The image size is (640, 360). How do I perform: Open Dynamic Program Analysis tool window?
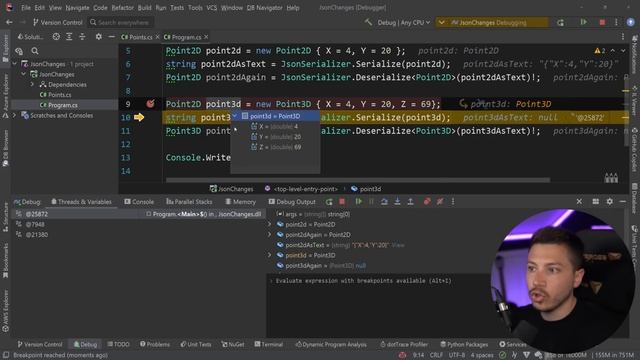tap(331, 344)
